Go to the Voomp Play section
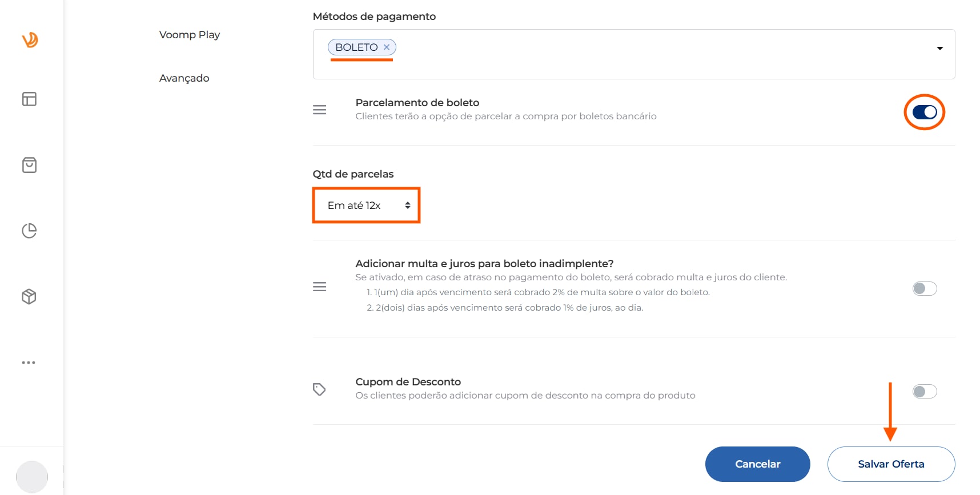Viewport: 980px width, 495px height. click(x=190, y=35)
